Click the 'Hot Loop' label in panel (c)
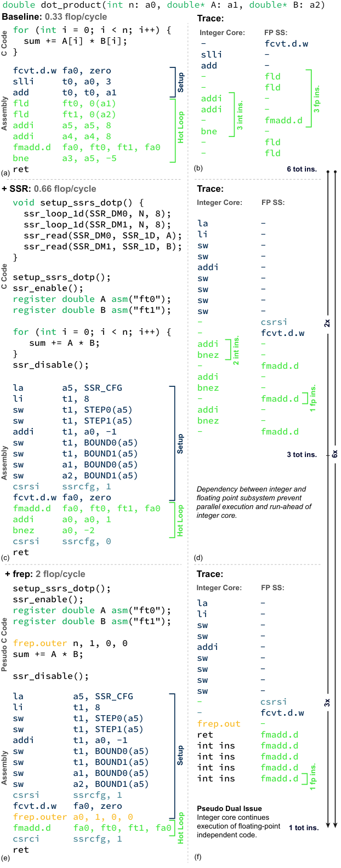This screenshot has height=868, width=341. coord(180,520)
